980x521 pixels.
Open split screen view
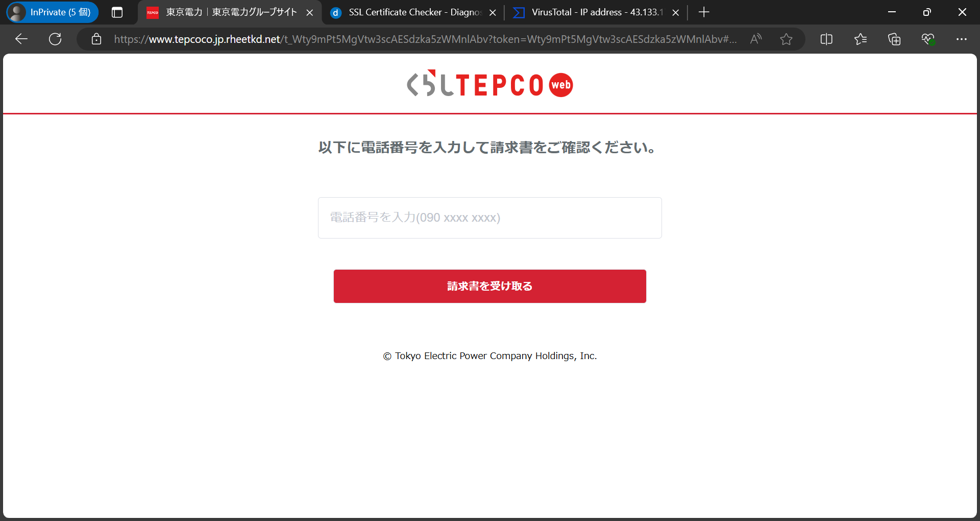pos(826,39)
